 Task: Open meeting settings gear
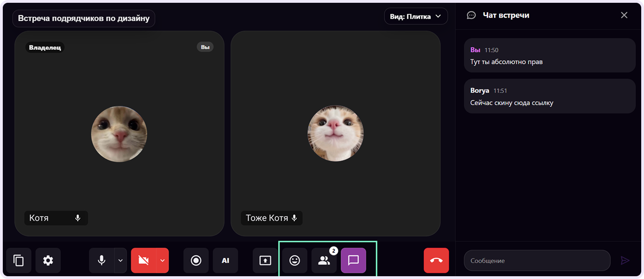pos(48,261)
